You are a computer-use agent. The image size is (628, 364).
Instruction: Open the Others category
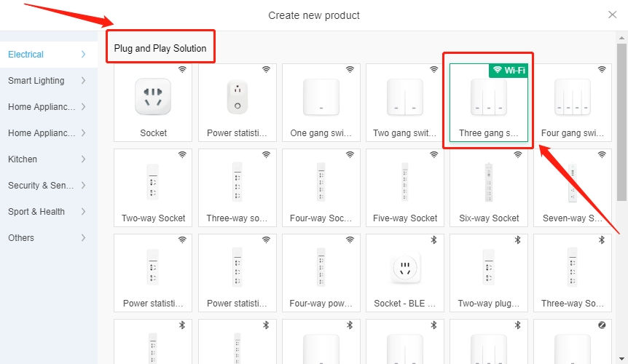tap(49, 238)
